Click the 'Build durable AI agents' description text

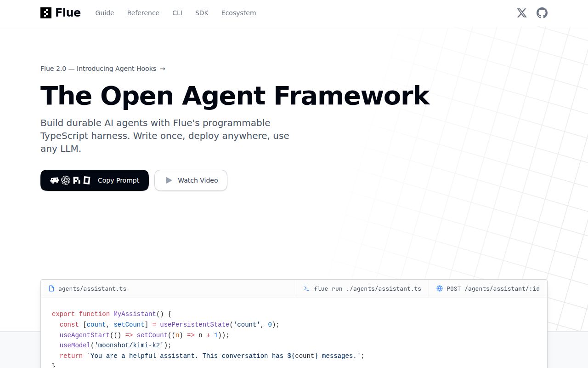tap(165, 136)
